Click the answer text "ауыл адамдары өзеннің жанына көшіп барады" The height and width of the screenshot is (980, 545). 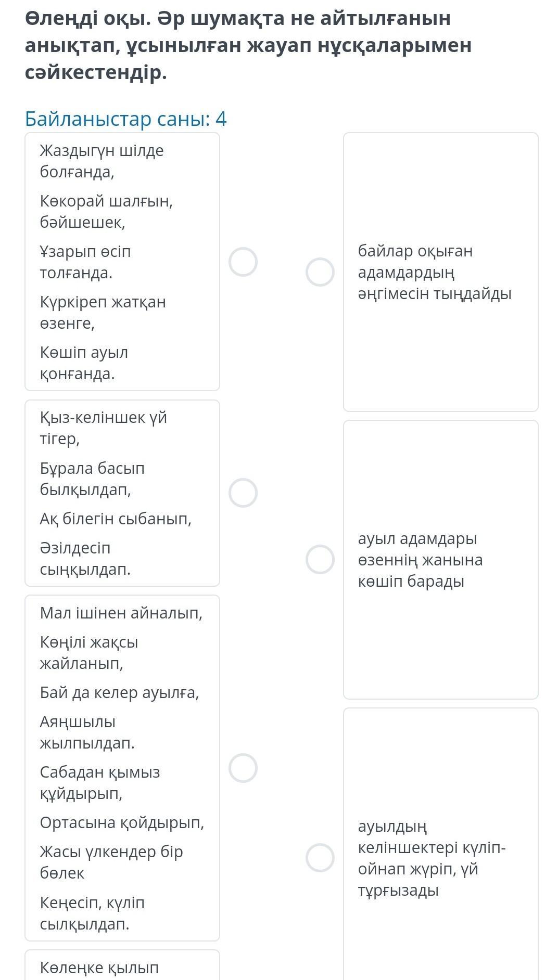click(x=420, y=560)
